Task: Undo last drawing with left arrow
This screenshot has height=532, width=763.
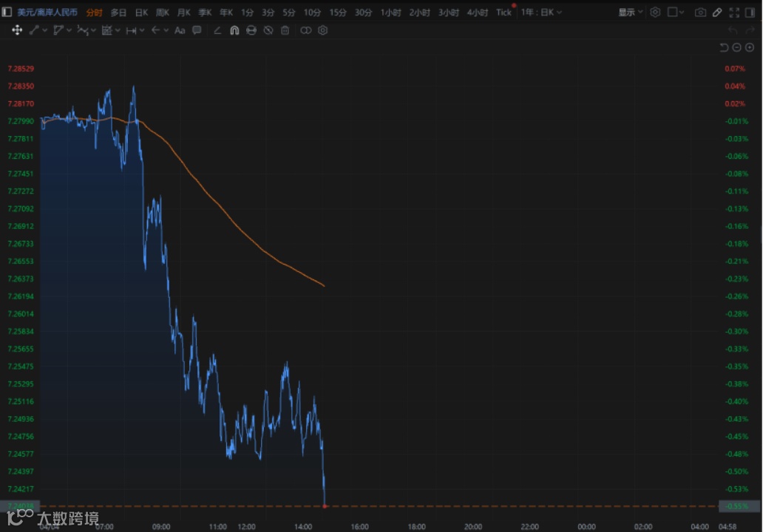Action: click(733, 30)
